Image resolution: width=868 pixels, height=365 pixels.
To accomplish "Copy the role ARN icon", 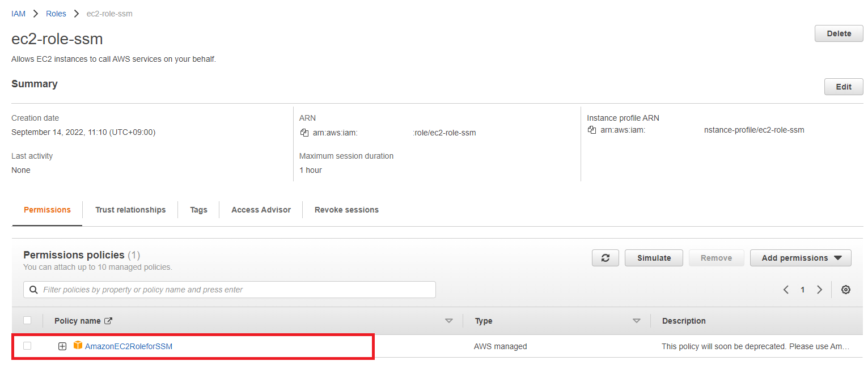I will (304, 133).
